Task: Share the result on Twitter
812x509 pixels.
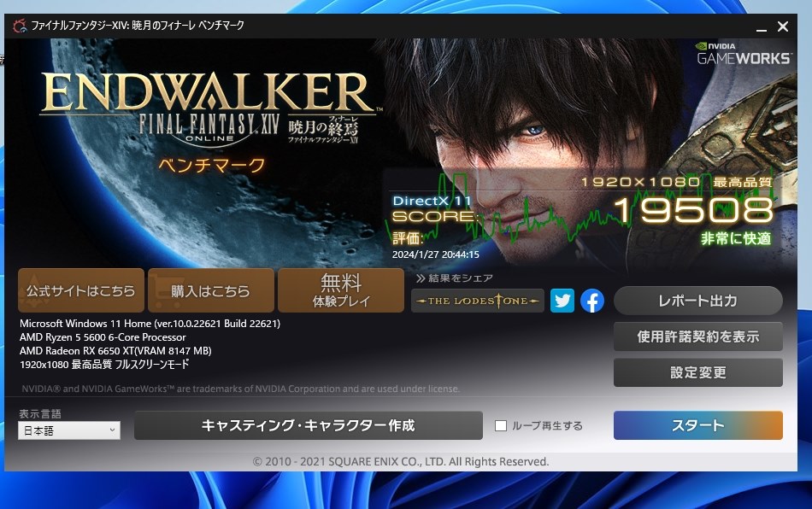Action: [x=562, y=301]
